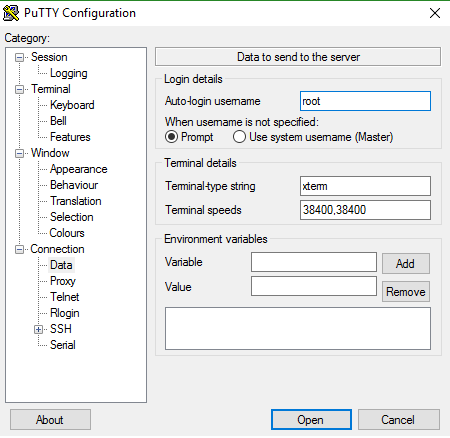Screen dimensions: 450x438
Task: Open the Window category
Action: 50,153
